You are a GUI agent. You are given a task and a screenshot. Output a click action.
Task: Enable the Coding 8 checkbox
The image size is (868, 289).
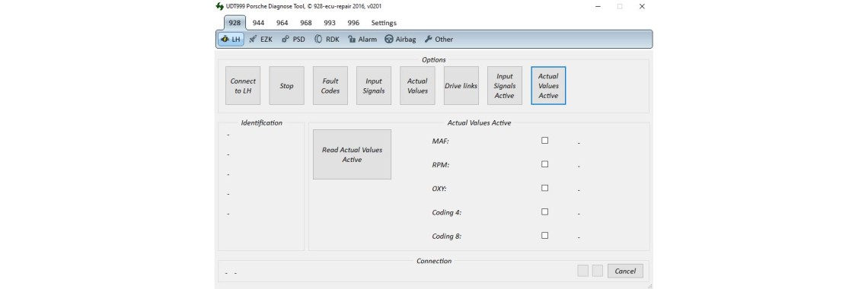pyautogui.click(x=544, y=236)
